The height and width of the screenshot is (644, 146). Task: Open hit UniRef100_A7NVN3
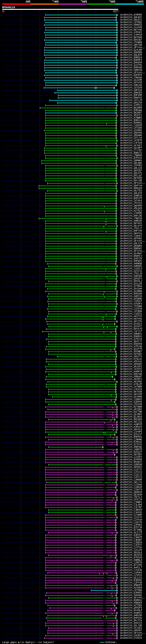131,15
